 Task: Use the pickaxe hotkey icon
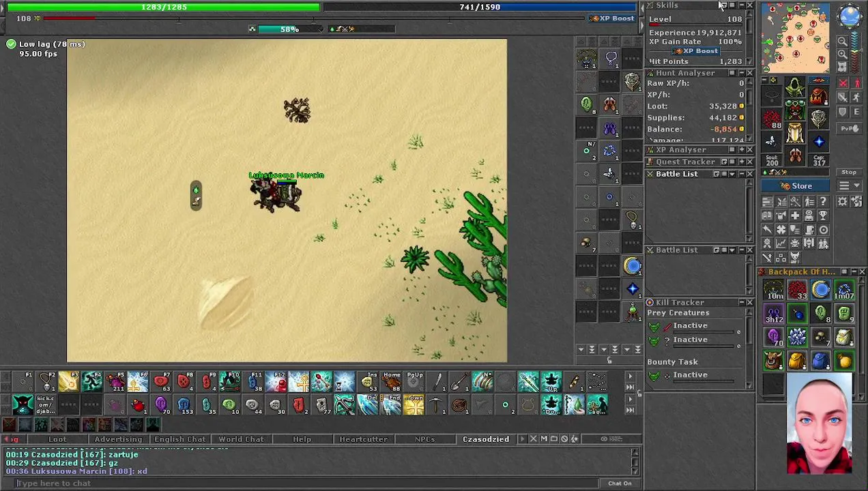pos(435,404)
